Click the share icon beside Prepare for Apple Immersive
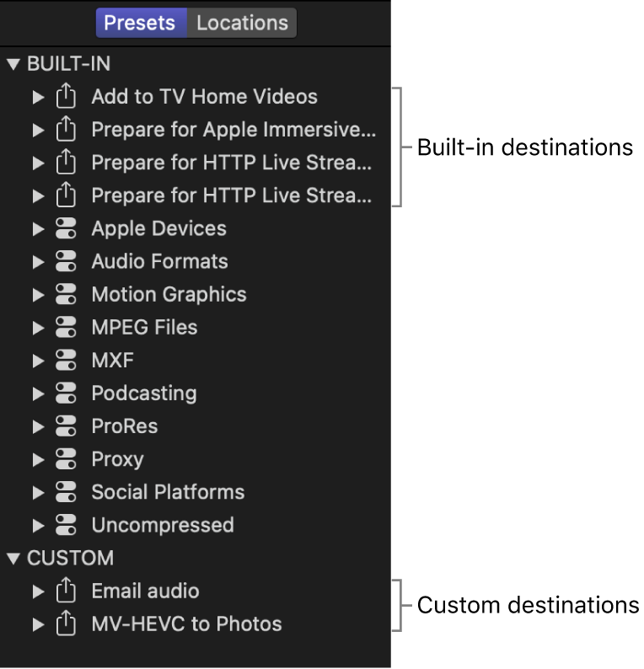 tap(66, 130)
